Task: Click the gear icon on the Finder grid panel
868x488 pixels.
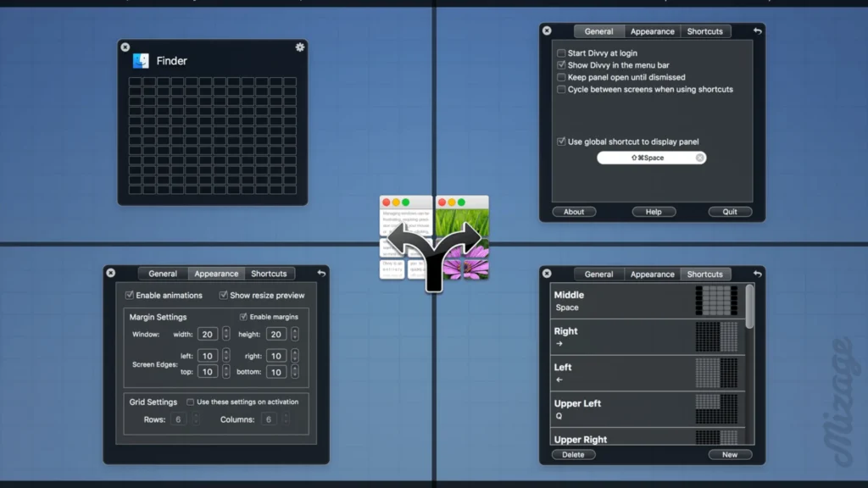Action: [x=299, y=48]
